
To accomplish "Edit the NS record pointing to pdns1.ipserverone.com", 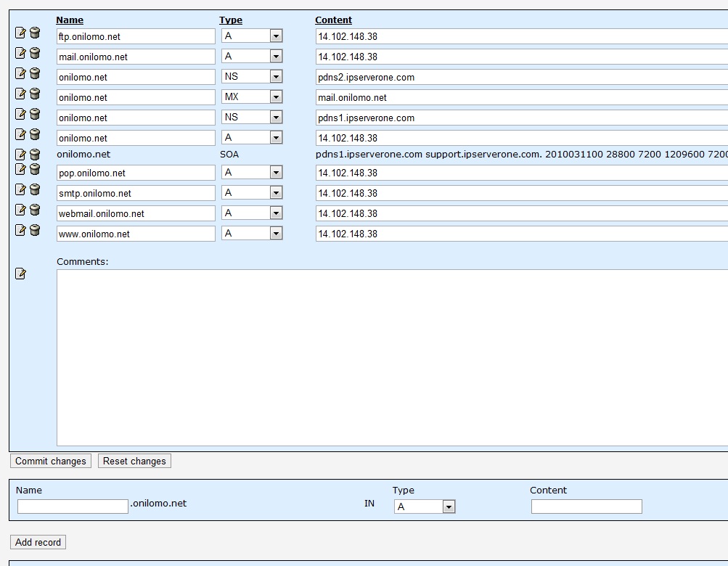I will tap(20, 114).
